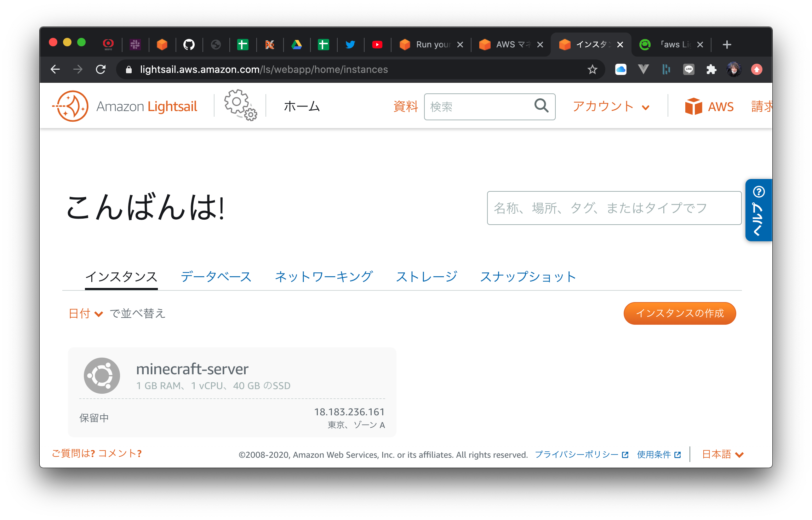Close the 'aws Li' browser tab
Viewport: 812px width, 520px height.
700,45
